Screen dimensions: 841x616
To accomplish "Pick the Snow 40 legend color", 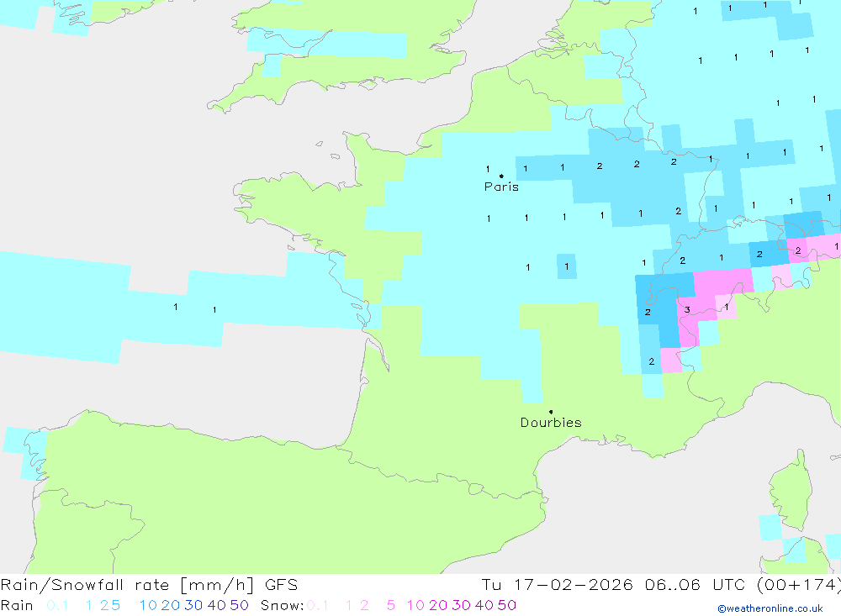I will pos(484,605).
